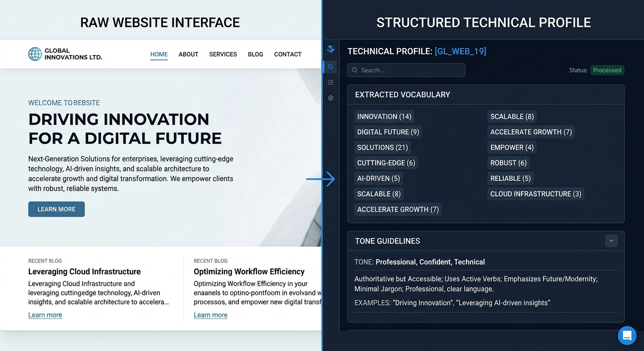
Task: Open the list view icon in sidebar
Action: [331, 82]
